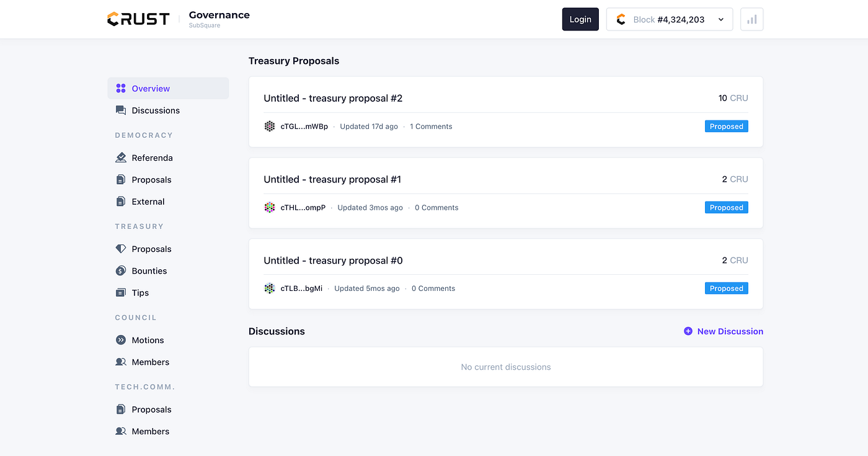Click the statistics chart icon in top right
Image resolution: width=868 pixels, height=456 pixels.
pyautogui.click(x=751, y=19)
